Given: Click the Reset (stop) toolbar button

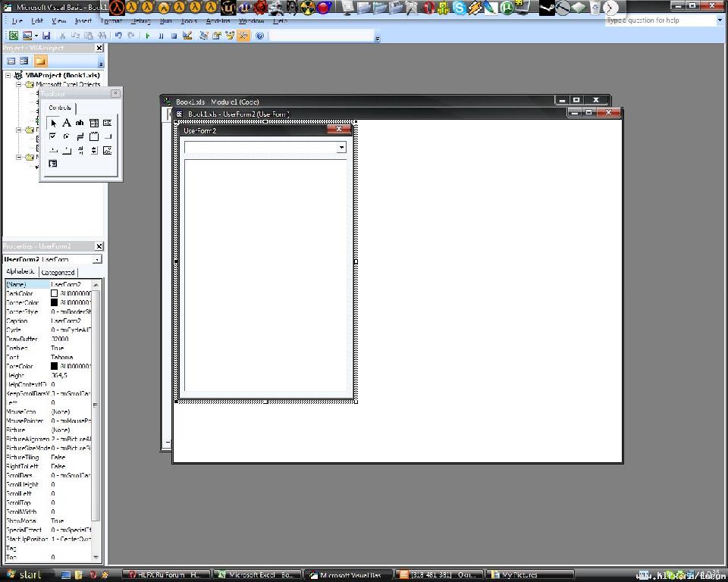Looking at the screenshot, I should click(174, 36).
